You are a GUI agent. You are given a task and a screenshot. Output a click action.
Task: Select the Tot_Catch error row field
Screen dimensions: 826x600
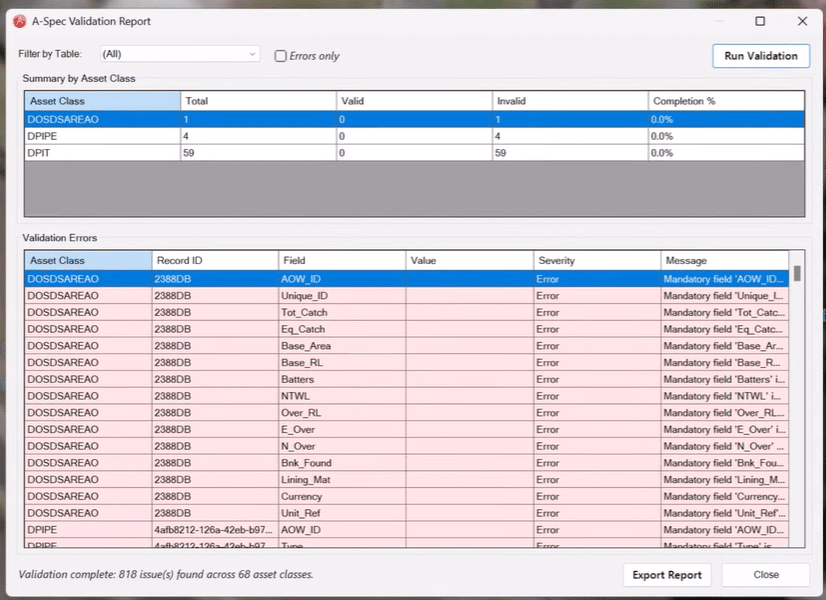tap(342, 313)
